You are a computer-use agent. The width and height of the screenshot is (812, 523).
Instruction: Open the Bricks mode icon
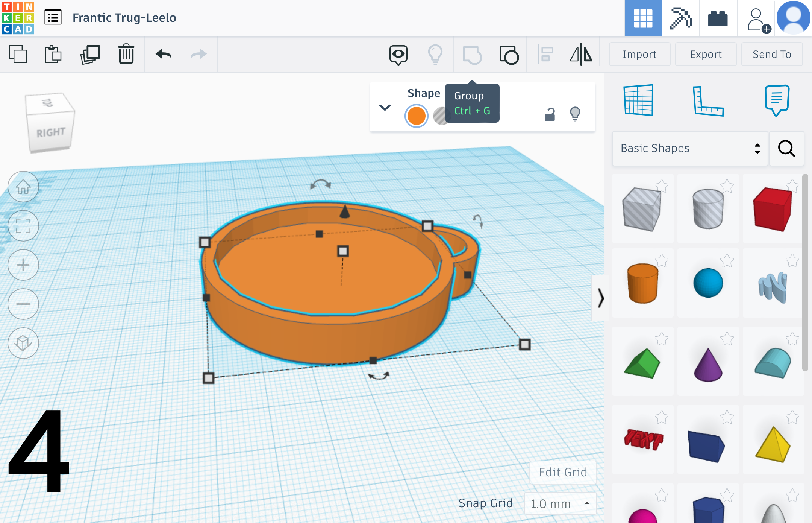click(x=718, y=18)
